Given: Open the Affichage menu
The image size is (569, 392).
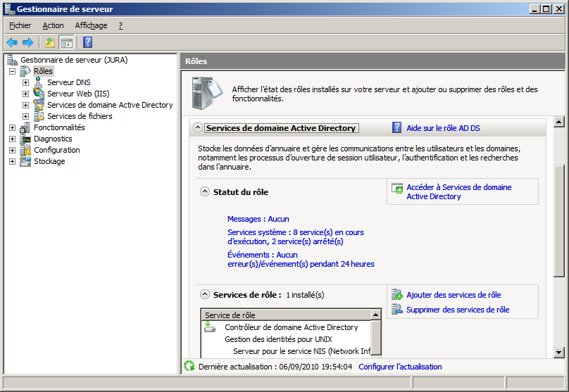Looking at the screenshot, I should tap(91, 25).
